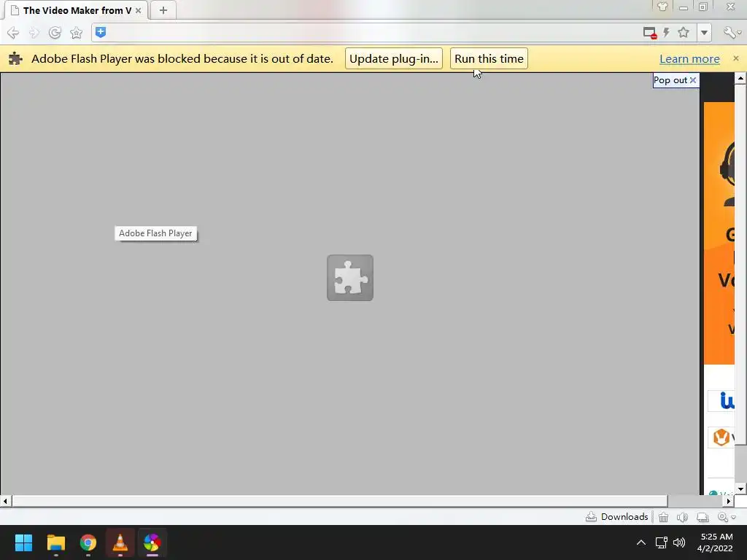This screenshot has height=560, width=747.
Task: Open Downloads in the status bar
Action: [616, 517]
